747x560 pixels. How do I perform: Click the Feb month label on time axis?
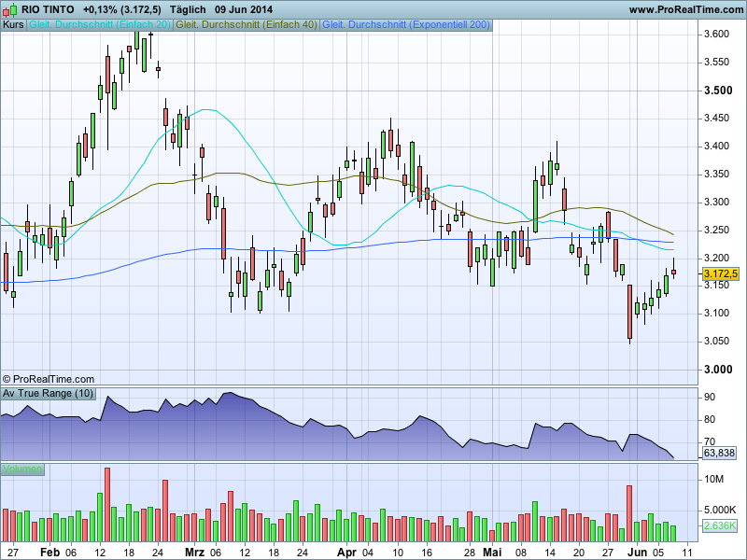[x=49, y=553]
